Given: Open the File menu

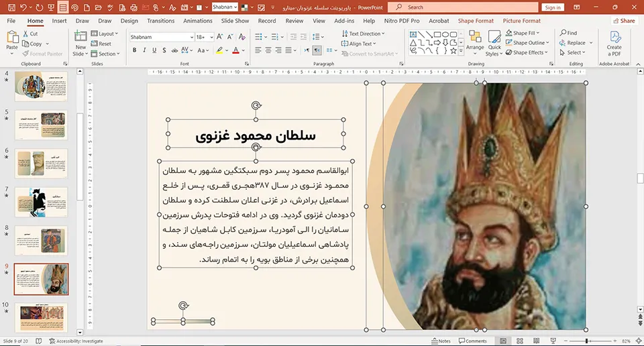Looking at the screenshot, I should [x=11, y=21].
